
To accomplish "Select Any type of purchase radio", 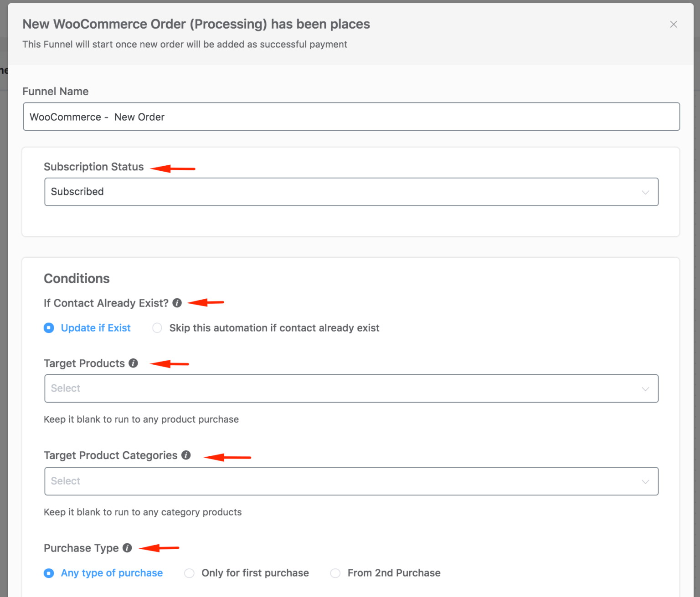I will tap(49, 573).
